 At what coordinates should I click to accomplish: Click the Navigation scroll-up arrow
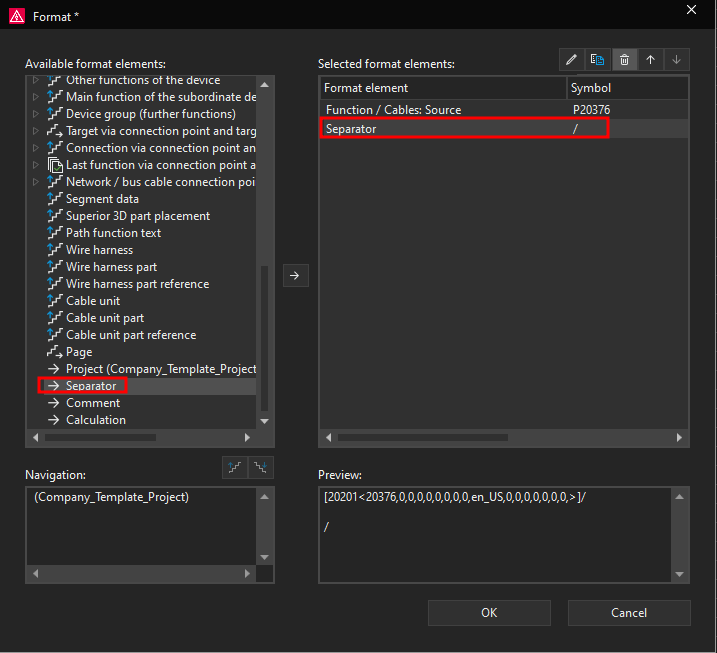pyautogui.click(x=264, y=497)
